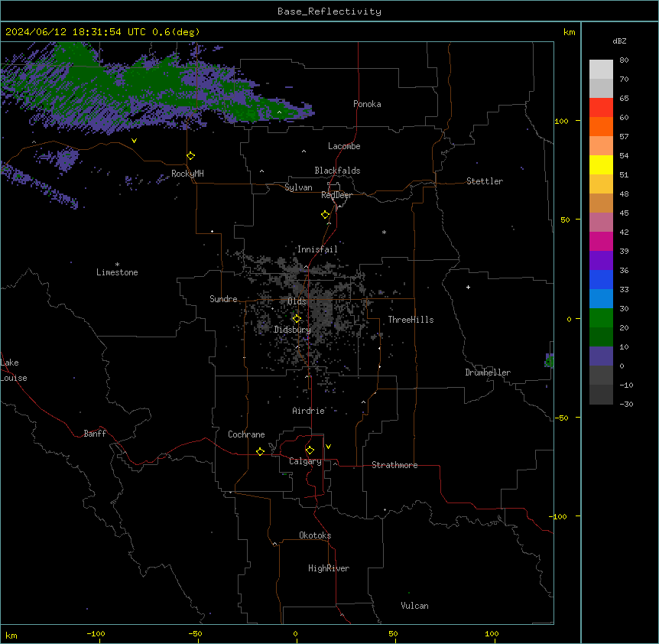Click the Base_Reflectivity title

(329, 11)
